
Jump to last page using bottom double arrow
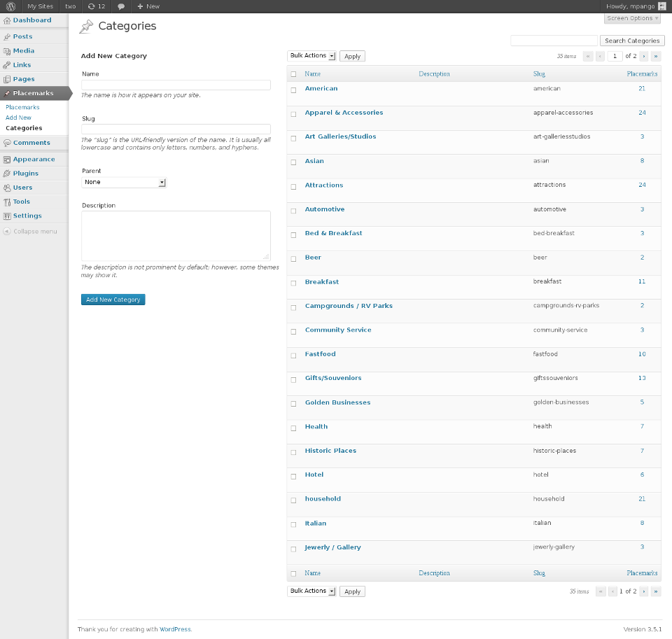(x=656, y=591)
